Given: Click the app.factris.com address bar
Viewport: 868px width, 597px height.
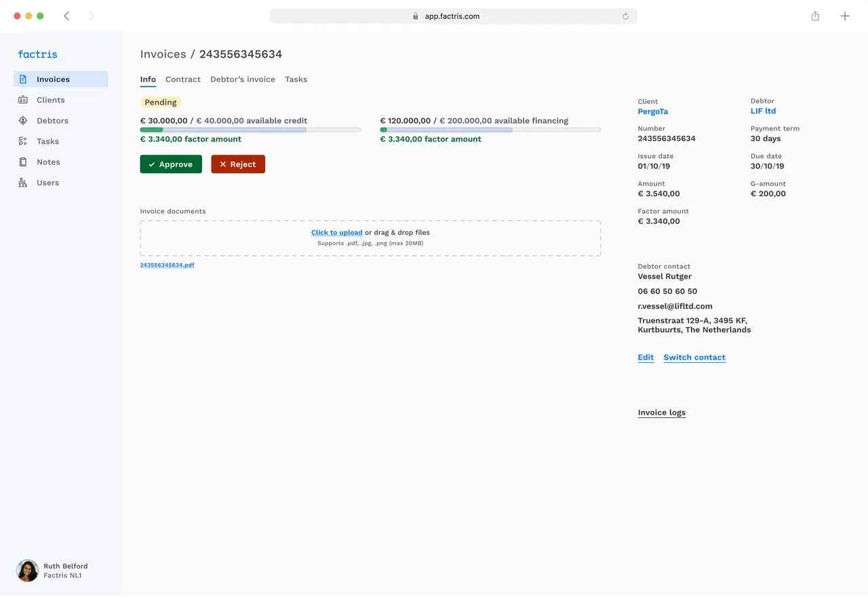Looking at the screenshot, I should click(x=453, y=16).
